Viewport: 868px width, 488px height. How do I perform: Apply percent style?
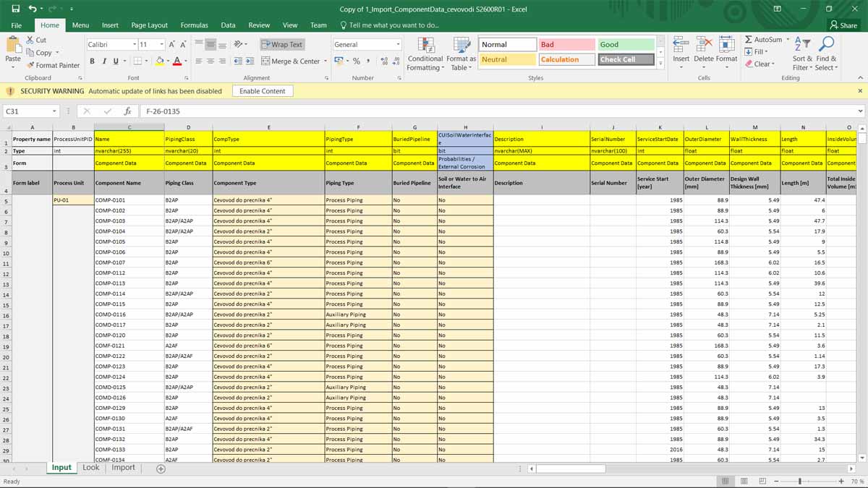tap(357, 61)
